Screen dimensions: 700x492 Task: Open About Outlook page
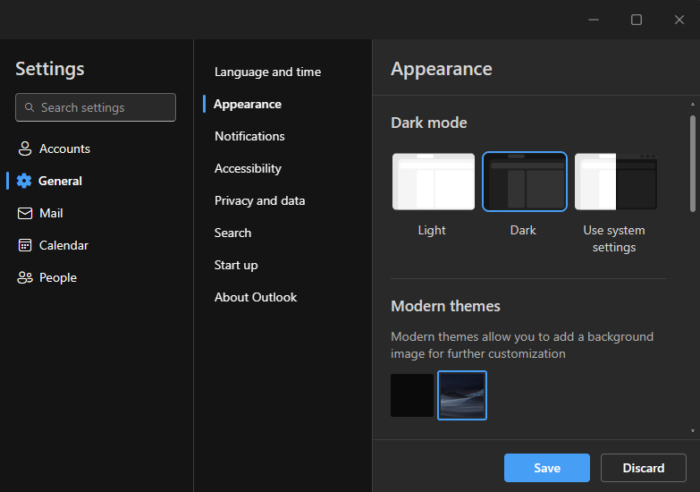point(255,297)
